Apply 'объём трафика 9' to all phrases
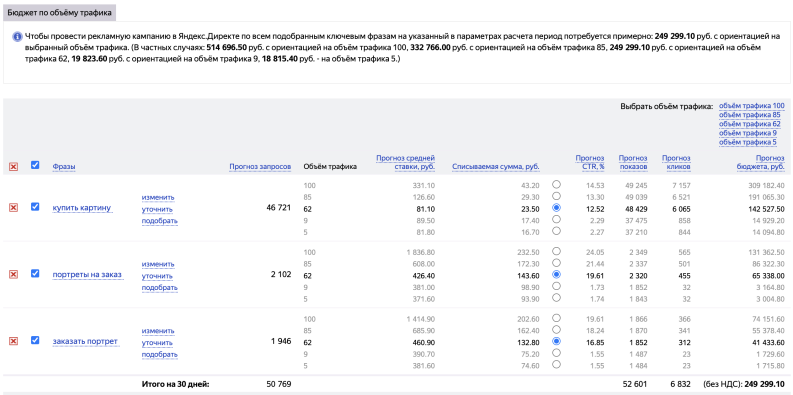The height and width of the screenshot is (395, 793). pos(747,133)
